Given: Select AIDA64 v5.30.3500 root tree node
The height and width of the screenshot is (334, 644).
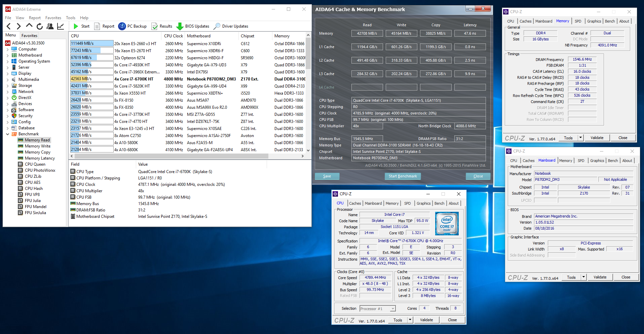Looking at the screenshot, I should [x=25, y=43].
